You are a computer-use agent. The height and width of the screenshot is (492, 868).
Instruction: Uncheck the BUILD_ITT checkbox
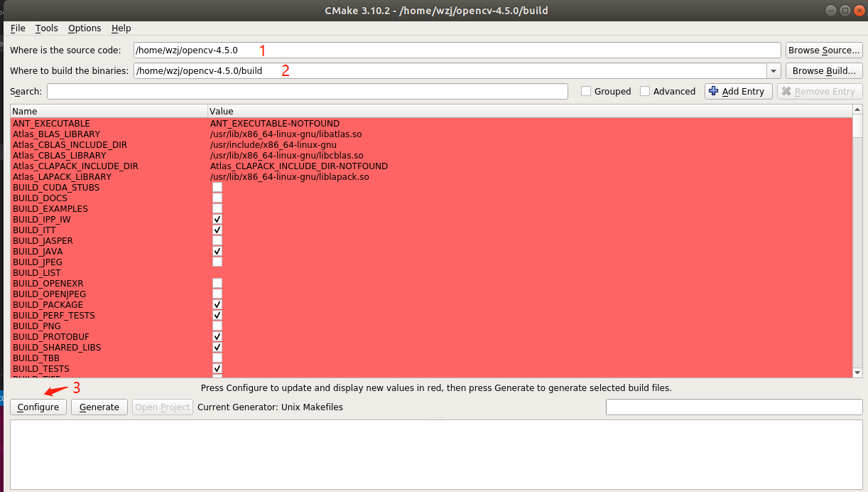pos(217,230)
